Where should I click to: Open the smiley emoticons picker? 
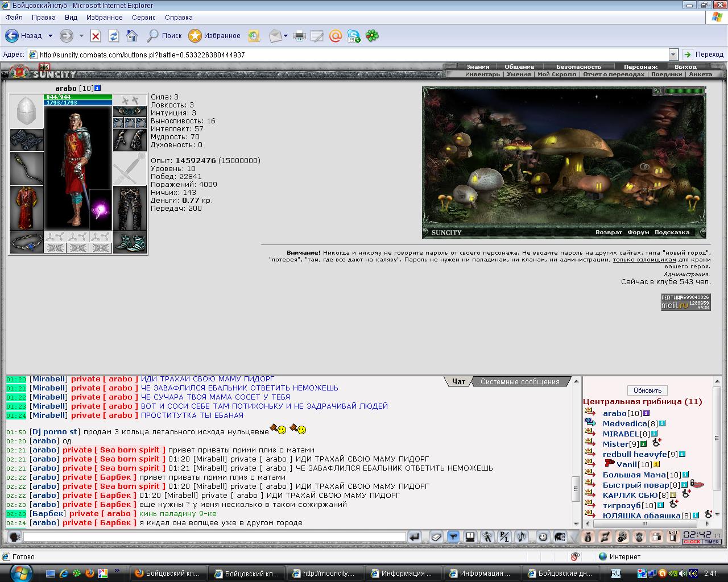(543, 537)
